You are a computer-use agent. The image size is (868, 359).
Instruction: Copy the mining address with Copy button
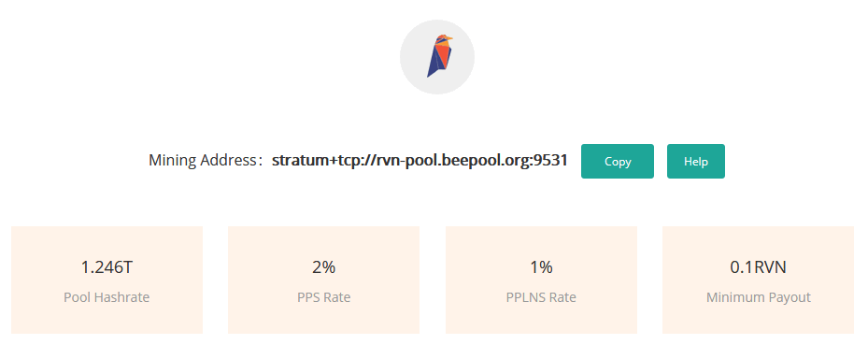(x=618, y=161)
